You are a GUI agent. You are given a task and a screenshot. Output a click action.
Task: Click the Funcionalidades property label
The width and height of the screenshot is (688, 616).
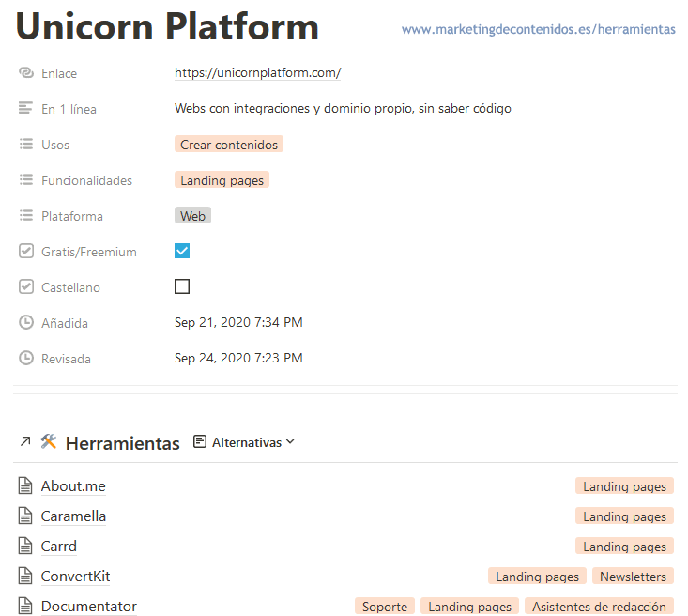click(87, 180)
